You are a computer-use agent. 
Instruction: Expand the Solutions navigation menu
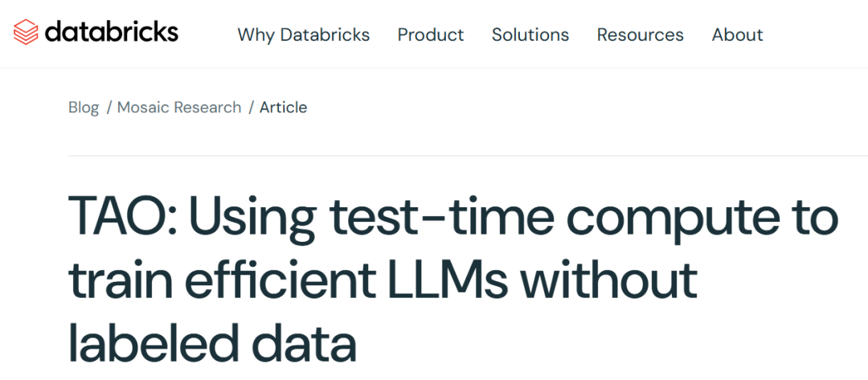530,35
